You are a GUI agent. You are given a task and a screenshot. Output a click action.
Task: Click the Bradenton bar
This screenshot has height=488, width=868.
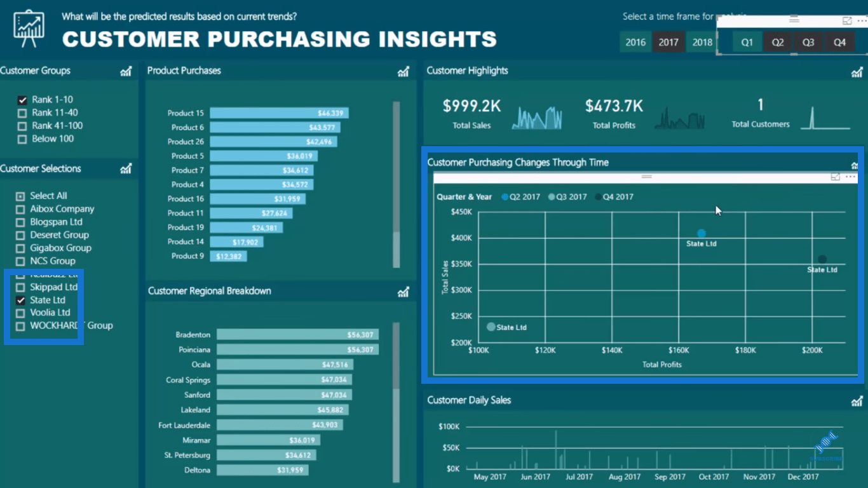click(x=298, y=335)
